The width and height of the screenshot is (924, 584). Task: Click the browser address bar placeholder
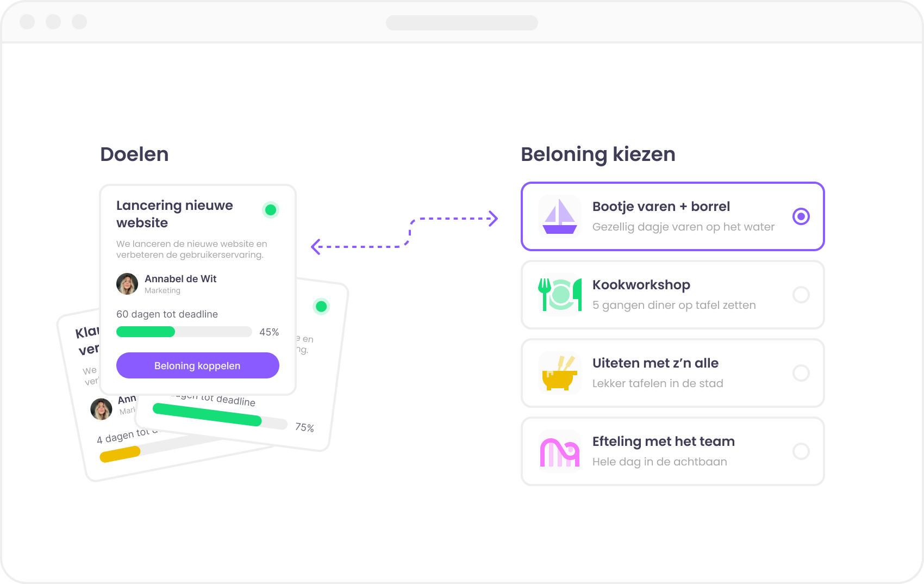pyautogui.click(x=462, y=23)
